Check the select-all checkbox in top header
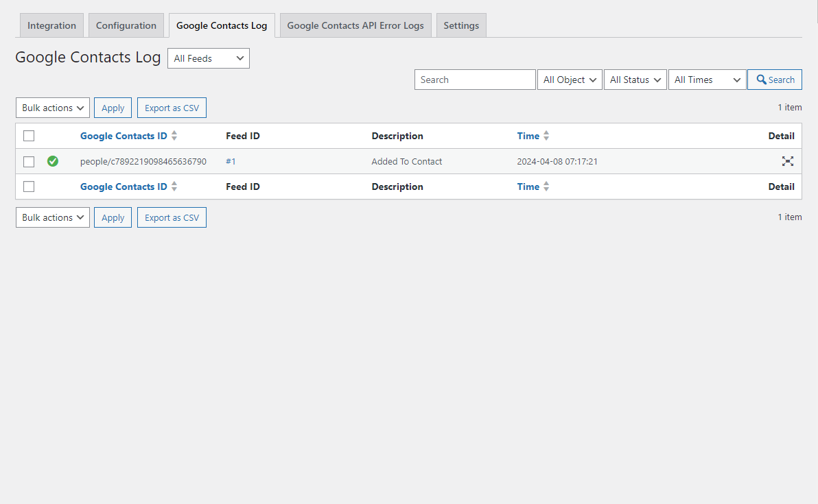 point(29,136)
